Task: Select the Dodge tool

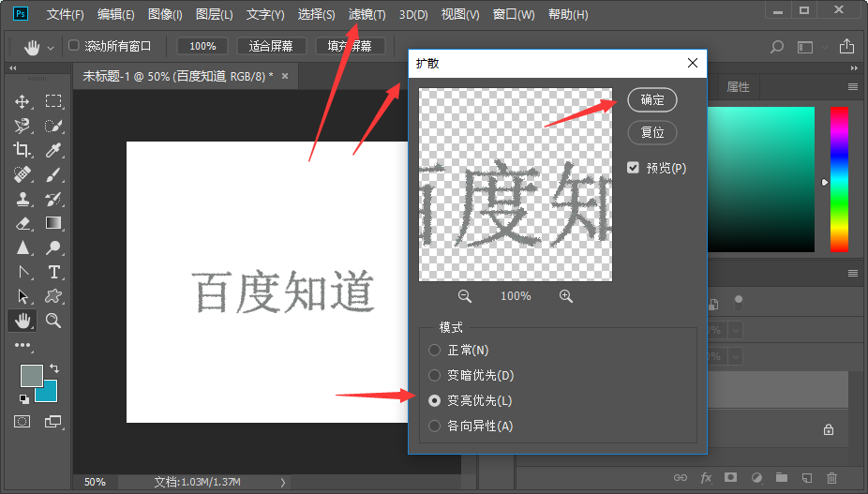Action: point(53,247)
